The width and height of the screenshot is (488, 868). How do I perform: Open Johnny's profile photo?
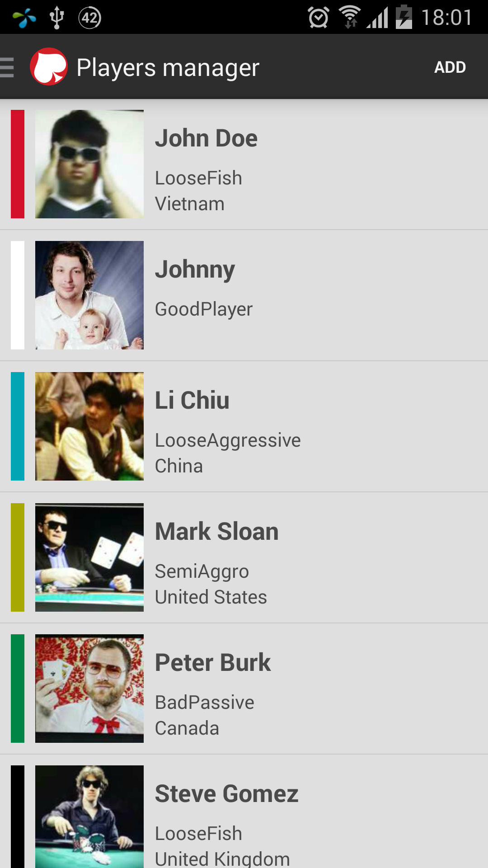(x=89, y=295)
